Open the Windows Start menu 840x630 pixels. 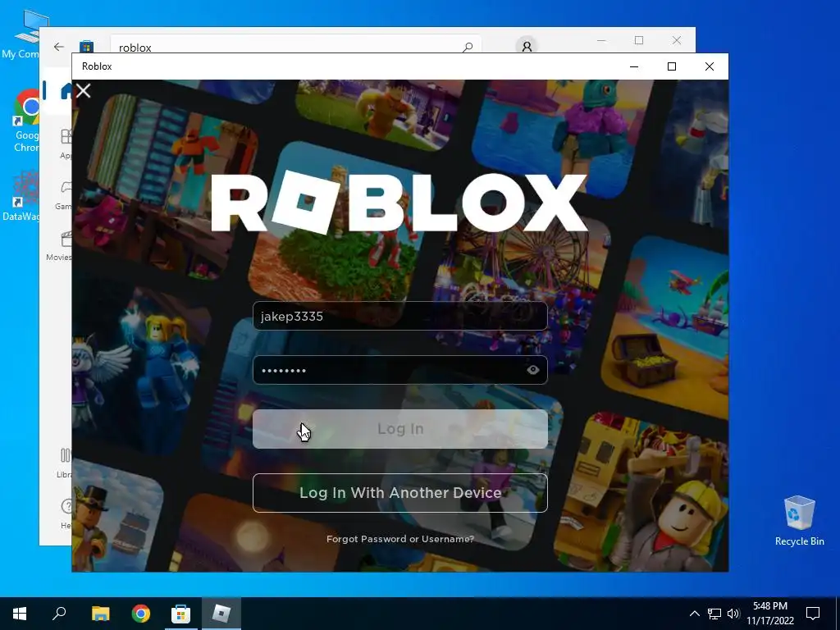(x=20, y=614)
